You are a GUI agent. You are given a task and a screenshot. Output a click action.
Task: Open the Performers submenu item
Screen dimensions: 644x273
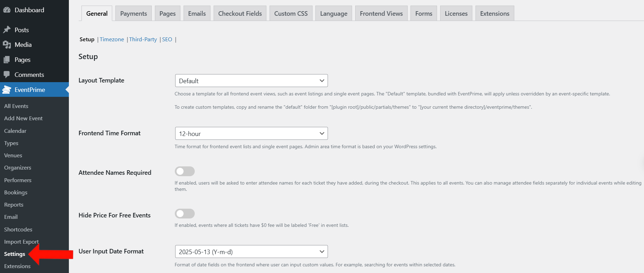[x=18, y=180]
